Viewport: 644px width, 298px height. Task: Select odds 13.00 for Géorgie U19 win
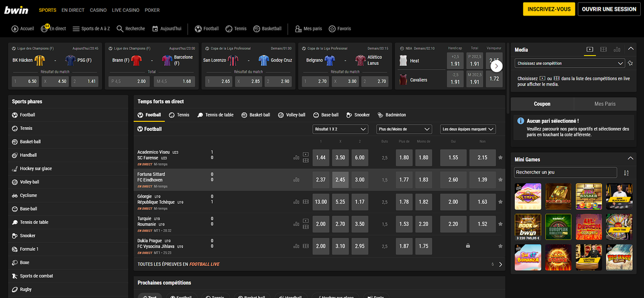pyautogui.click(x=321, y=202)
